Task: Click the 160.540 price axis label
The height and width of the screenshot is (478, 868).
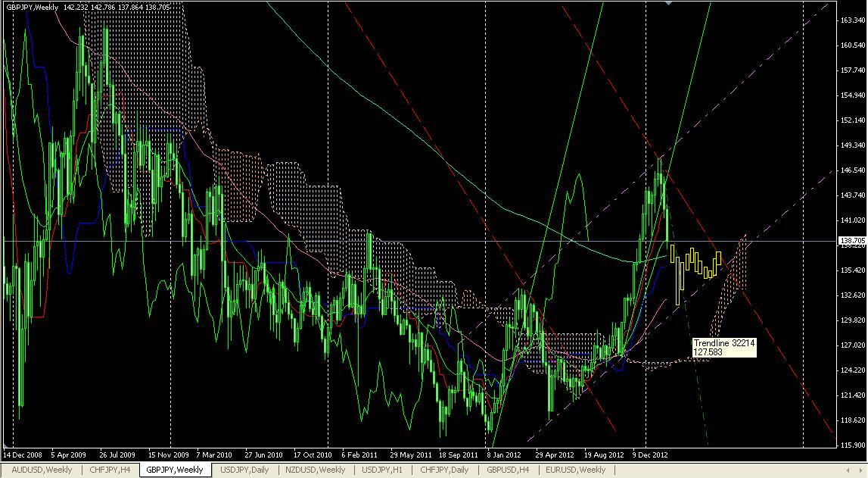Action: point(853,45)
